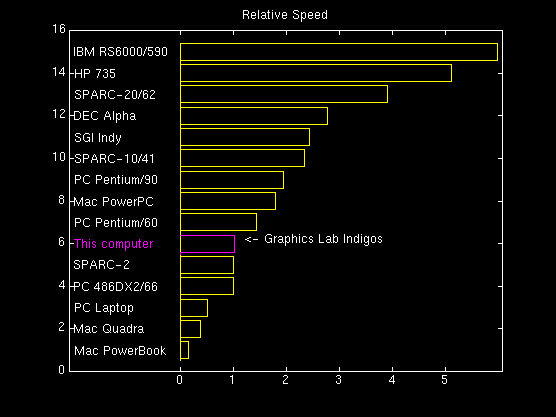Click the SGI Indy bar

245,137
